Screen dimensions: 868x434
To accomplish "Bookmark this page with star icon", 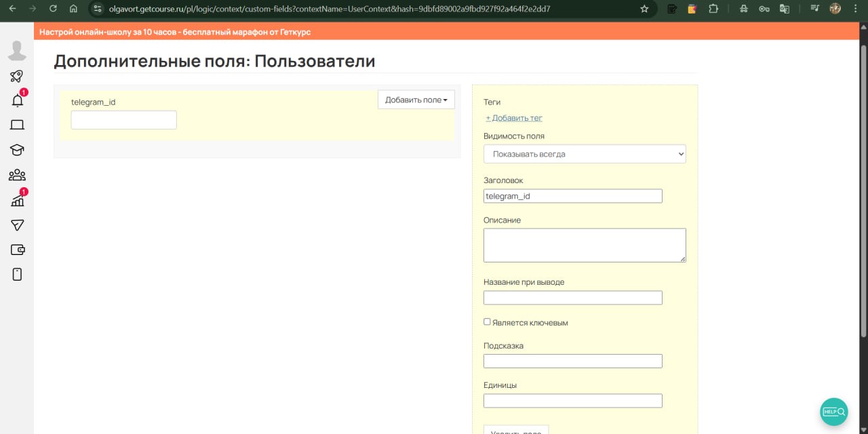I will [644, 9].
